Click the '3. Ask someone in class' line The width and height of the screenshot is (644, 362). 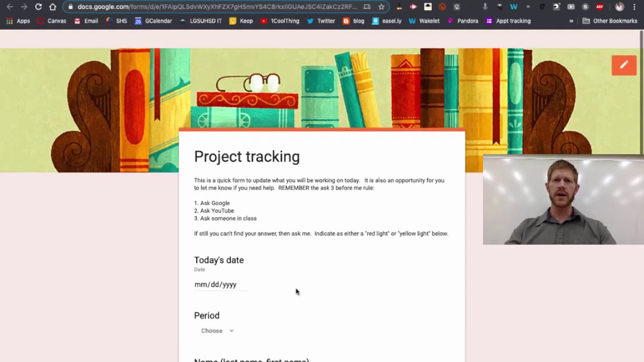coord(225,218)
